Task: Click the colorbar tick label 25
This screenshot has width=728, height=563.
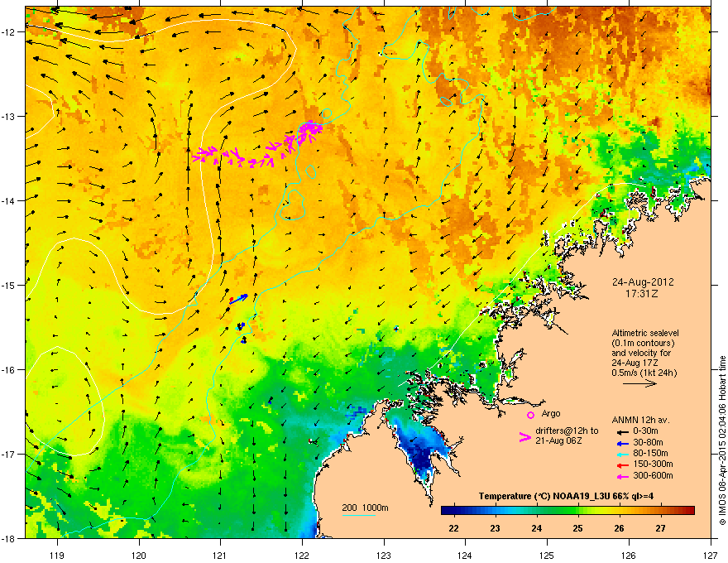Action: [578, 528]
